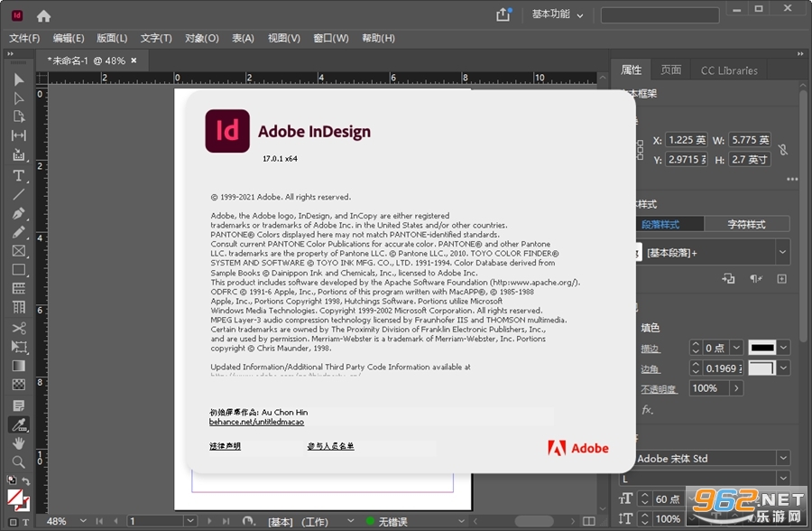Go to the Home screen
Image resolution: width=812 pixels, height=531 pixels.
pyautogui.click(x=43, y=16)
